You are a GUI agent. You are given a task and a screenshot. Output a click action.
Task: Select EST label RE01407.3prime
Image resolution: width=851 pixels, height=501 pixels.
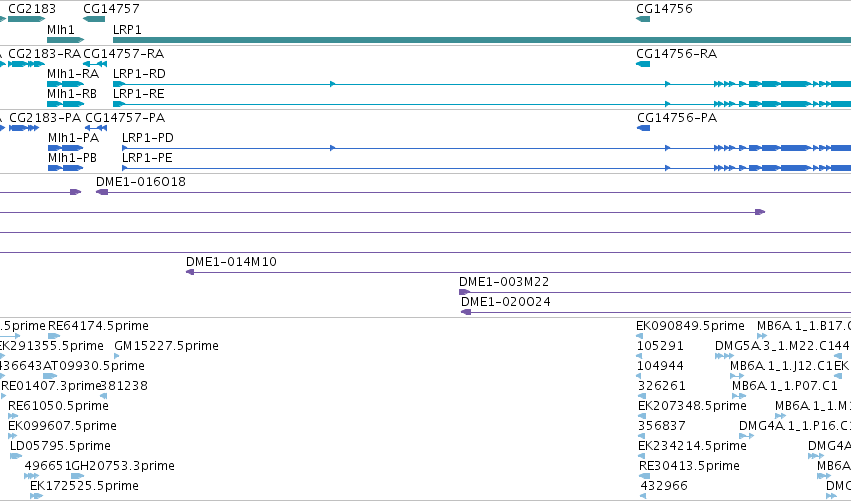[x=52, y=386]
